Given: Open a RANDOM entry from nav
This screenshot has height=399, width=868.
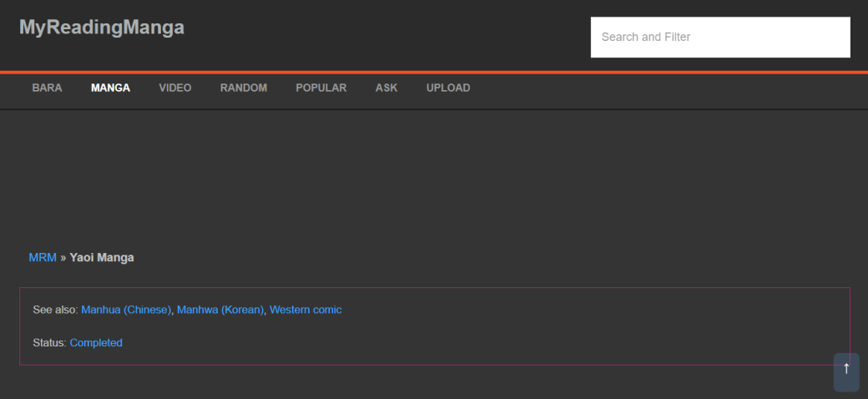Looking at the screenshot, I should (x=244, y=88).
